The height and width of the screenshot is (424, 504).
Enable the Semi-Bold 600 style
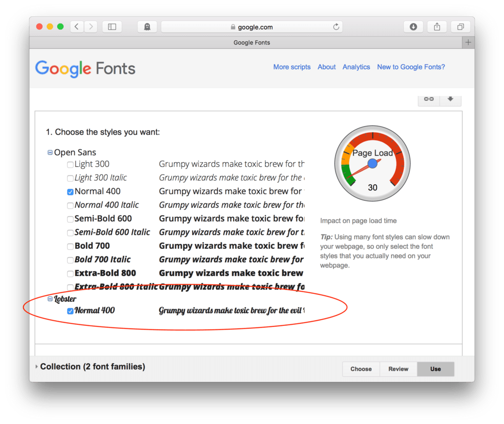[x=70, y=219]
